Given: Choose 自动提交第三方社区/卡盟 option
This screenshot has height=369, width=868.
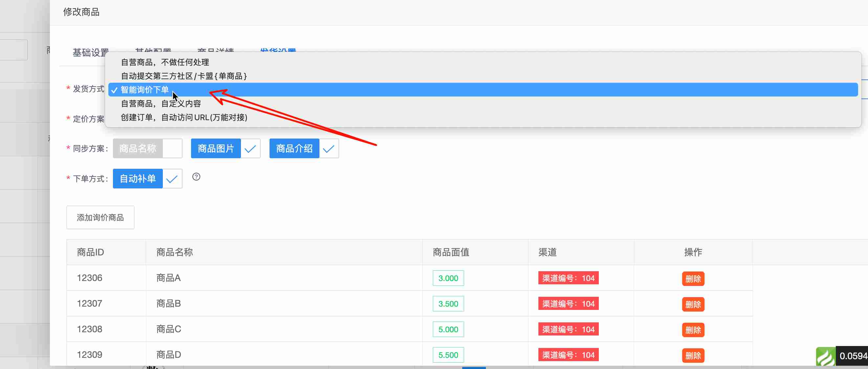Looking at the screenshot, I should point(184,76).
